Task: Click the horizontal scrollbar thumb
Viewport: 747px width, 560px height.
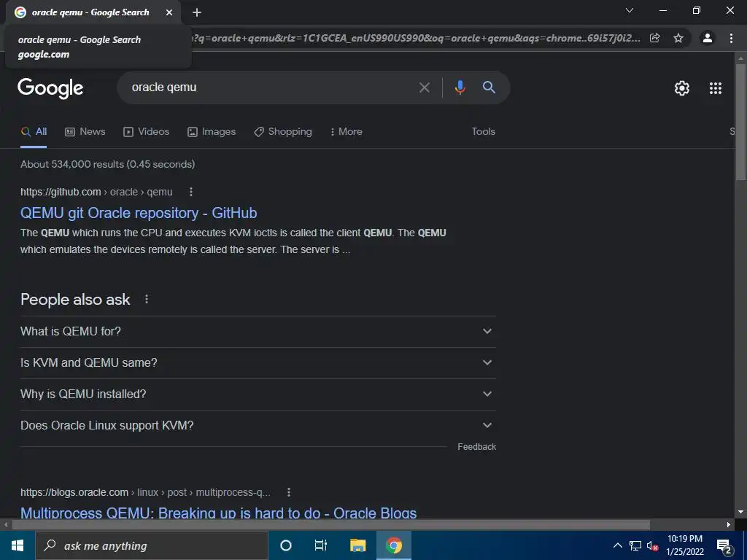Action: [x=330, y=525]
